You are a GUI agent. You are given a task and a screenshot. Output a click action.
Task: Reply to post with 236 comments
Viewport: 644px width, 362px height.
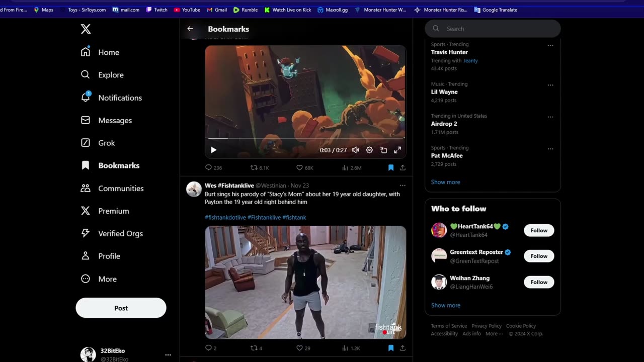[213, 167]
